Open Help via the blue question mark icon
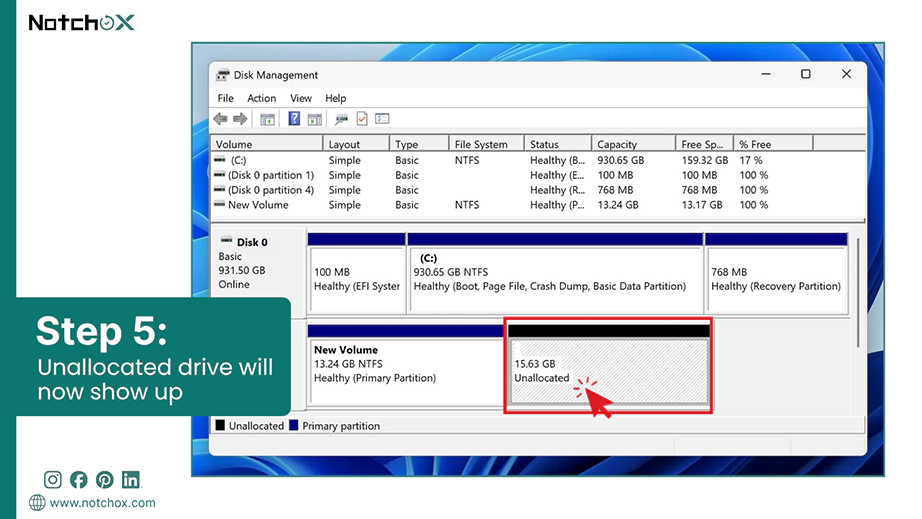 294,119
